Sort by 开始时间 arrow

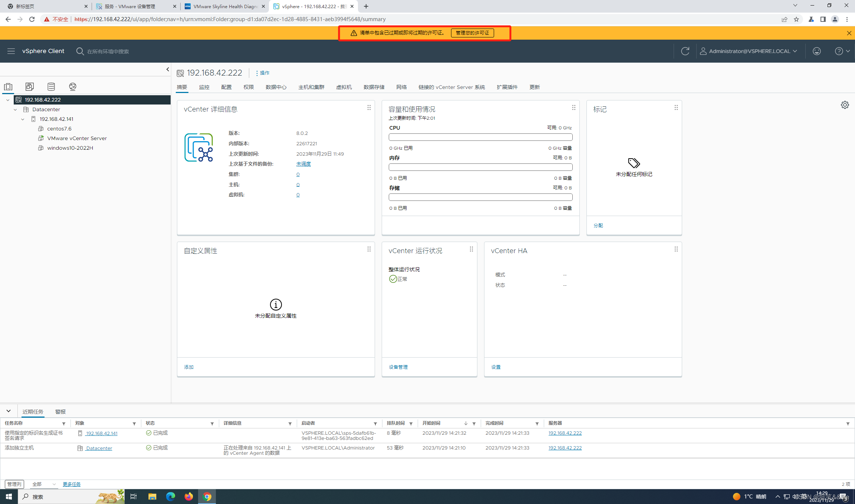466,423
